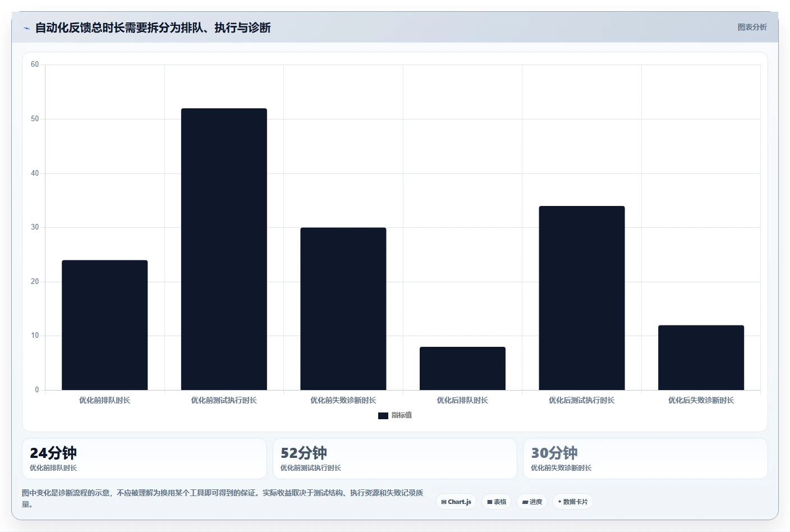Click the 优化后测试执行时长 bar (34)
Screen dimensions: 790x532
pos(582,298)
